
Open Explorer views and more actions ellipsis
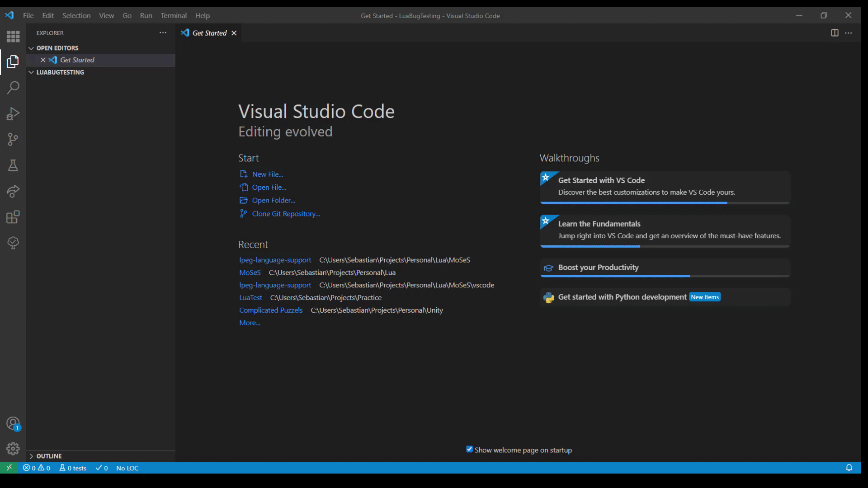[163, 33]
